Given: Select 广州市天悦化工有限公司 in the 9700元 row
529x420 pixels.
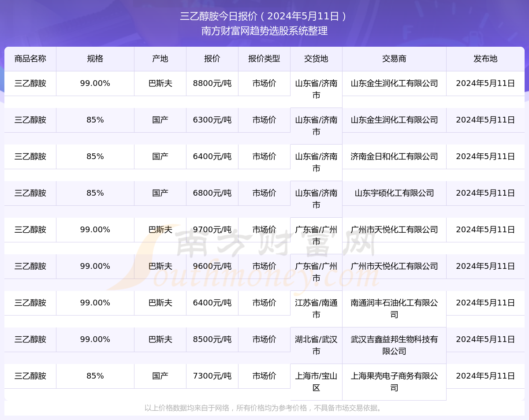Looking at the screenshot, I should [394, 229].
